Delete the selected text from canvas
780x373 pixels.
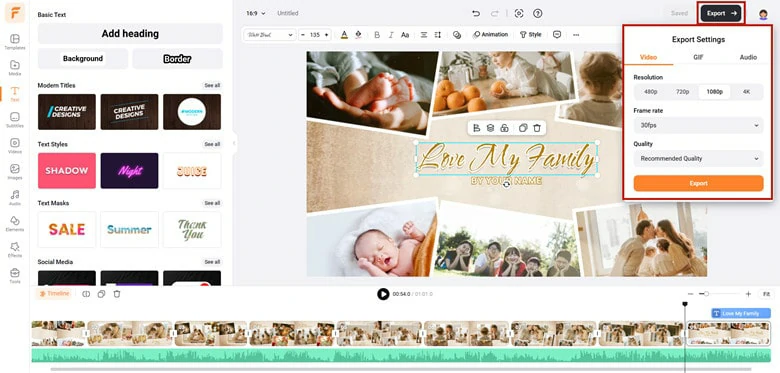(537, 128)
